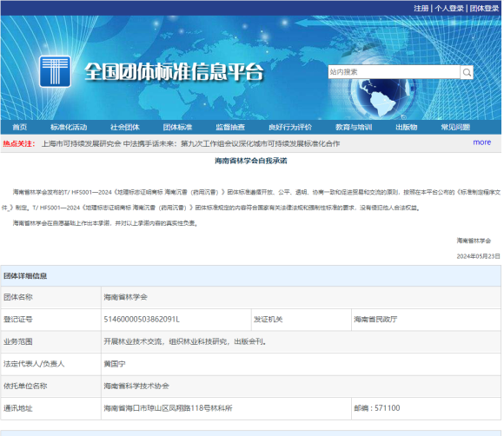Open the 教育与培训 menu item
Viewport: 504px width, 436px height.
tap(354, 127)
